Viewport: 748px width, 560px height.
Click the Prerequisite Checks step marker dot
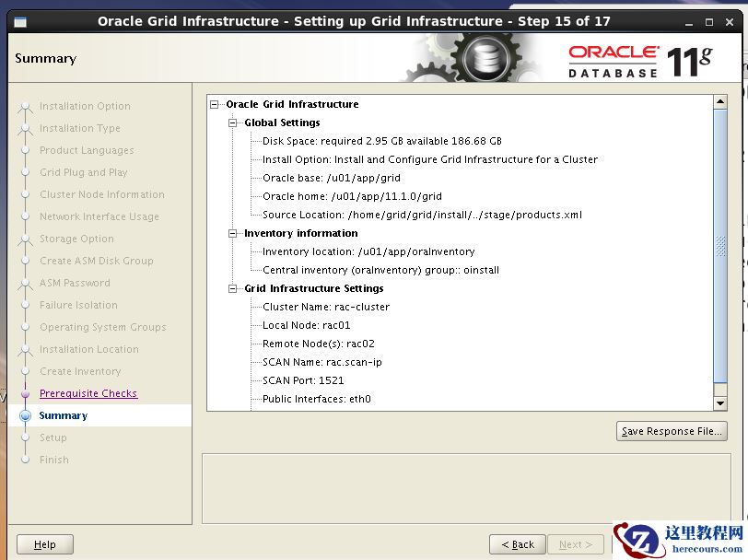tap(25, 393)
